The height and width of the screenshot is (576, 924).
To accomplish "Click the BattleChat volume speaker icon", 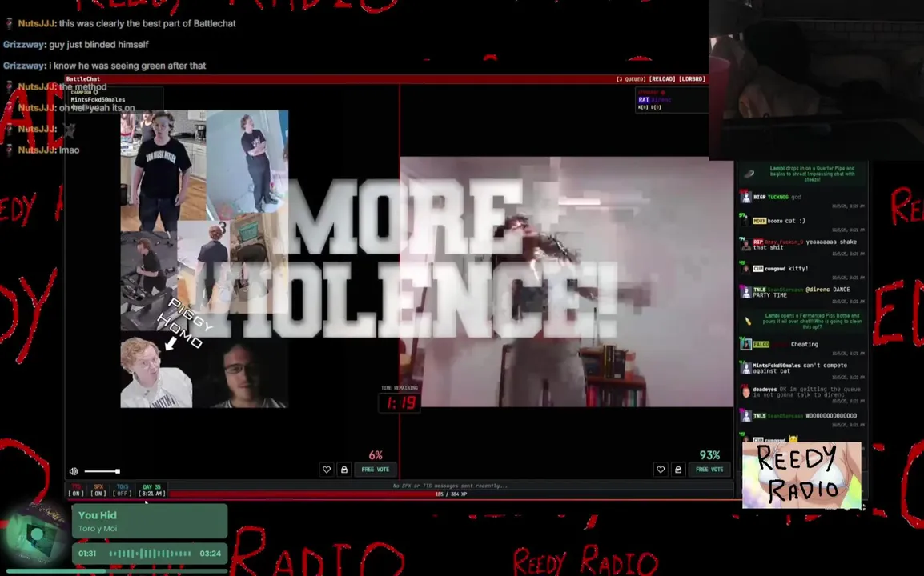I will [x=74, y=471].
